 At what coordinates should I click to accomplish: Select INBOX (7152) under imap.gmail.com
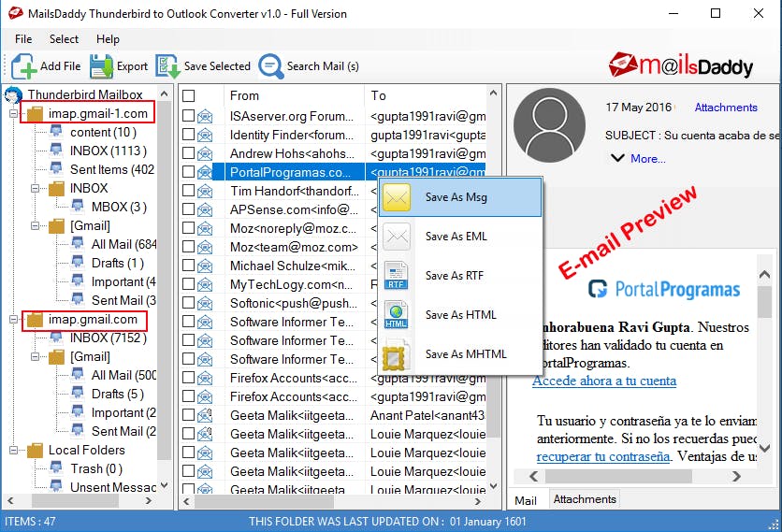point(109,338)
